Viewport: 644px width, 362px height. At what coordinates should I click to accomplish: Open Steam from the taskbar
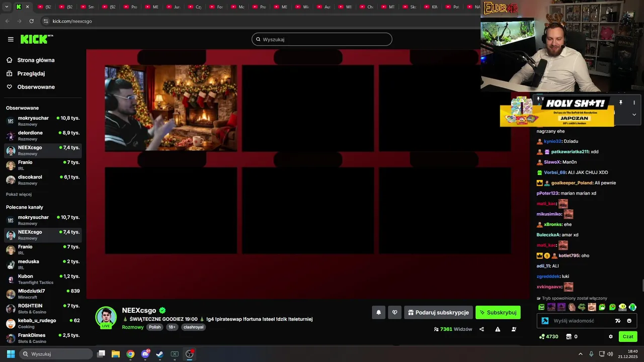pyautogui.click(x=159, y=354)
